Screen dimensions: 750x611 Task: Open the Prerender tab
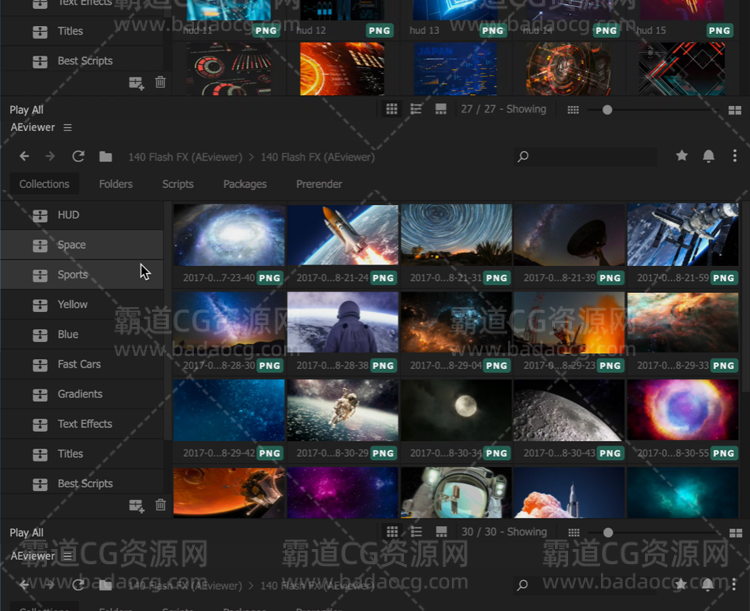pyautogui.click(x=319, y=184)
